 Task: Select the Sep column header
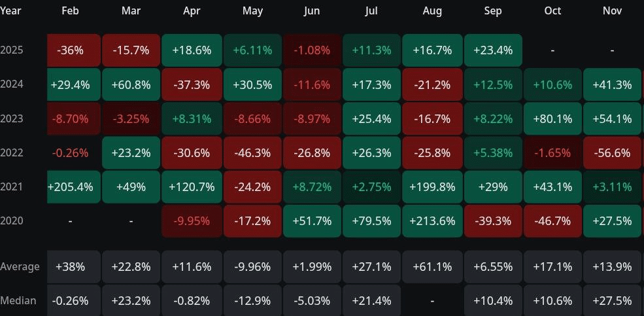click(x=493, y=11)
